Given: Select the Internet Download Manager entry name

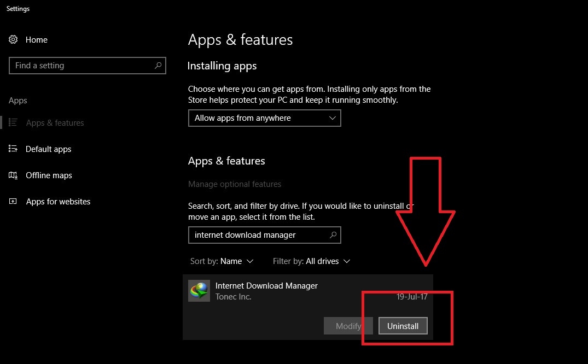Looking at the screenshot, I should pos(266,286).
